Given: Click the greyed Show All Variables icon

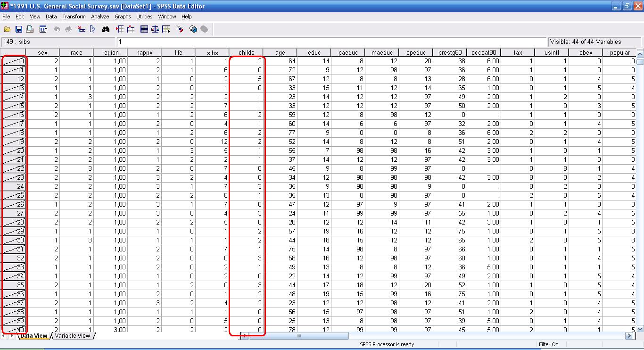Looking at the screenshot, I should pyautogui.click(x=204, y=29).
